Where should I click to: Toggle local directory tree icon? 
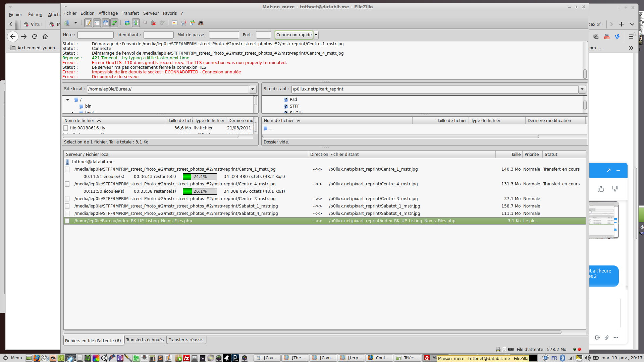click(x=97, y=23)
